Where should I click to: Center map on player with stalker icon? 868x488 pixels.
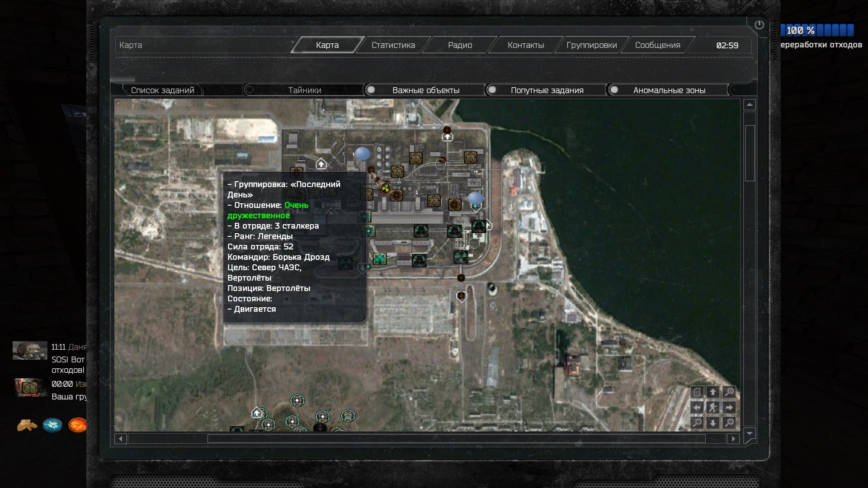pos(713,408)
